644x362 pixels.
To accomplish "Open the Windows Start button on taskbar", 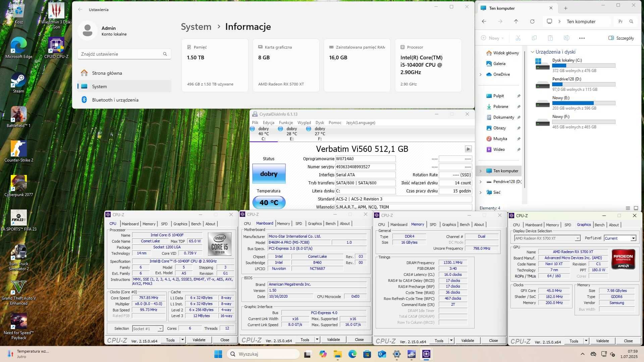I will 218,354.
